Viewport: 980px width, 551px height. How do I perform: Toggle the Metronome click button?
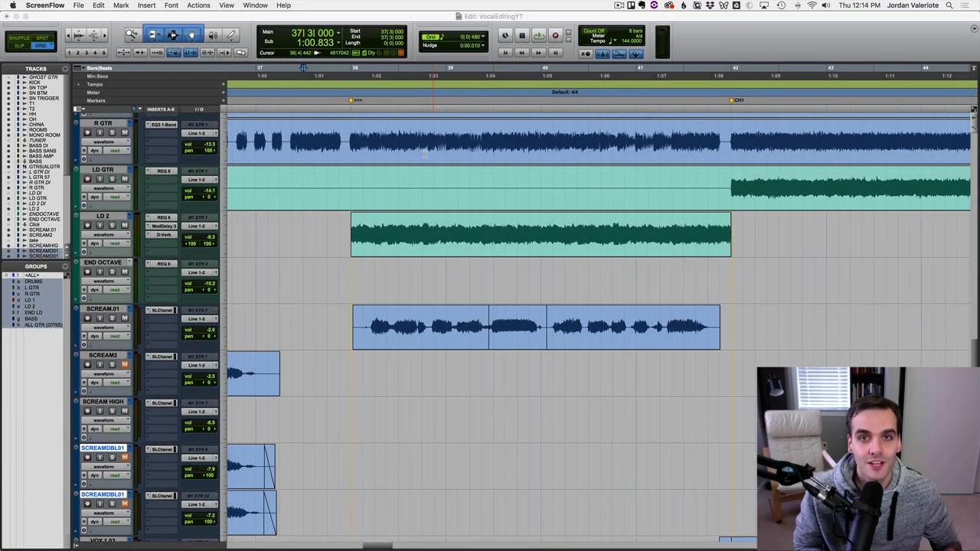(x=603, y=54)
